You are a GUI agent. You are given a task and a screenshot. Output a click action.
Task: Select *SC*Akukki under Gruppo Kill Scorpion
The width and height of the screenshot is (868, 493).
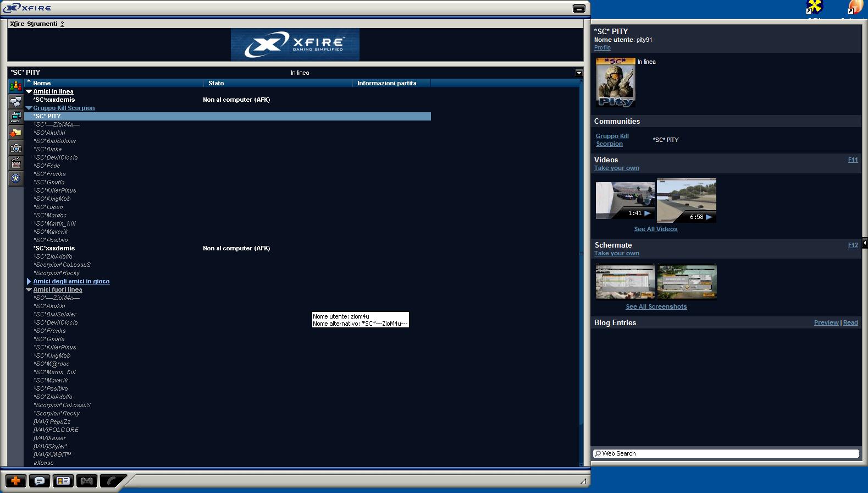pos(49,133)
